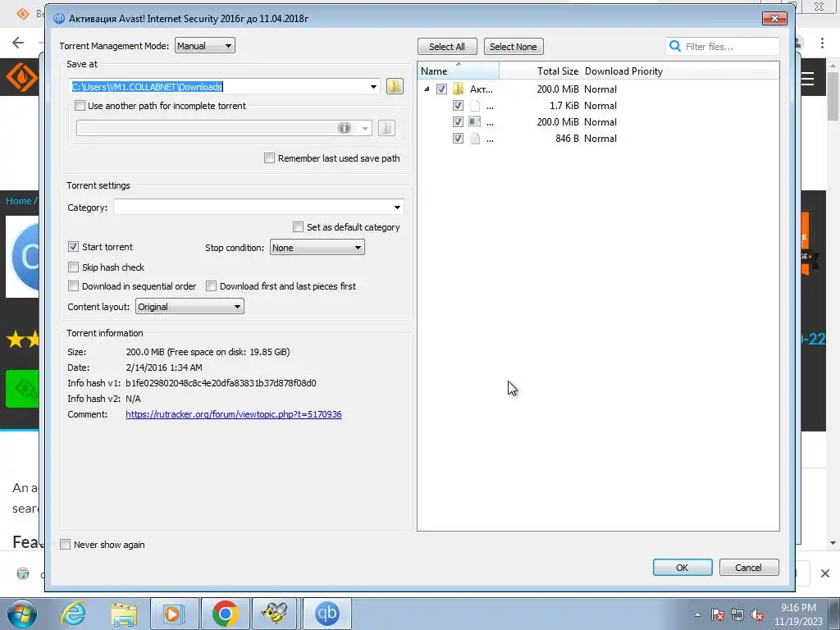Open Content layout dropdown
The height and width of the screenshot is (630, 840).
(x=189, y=307)
